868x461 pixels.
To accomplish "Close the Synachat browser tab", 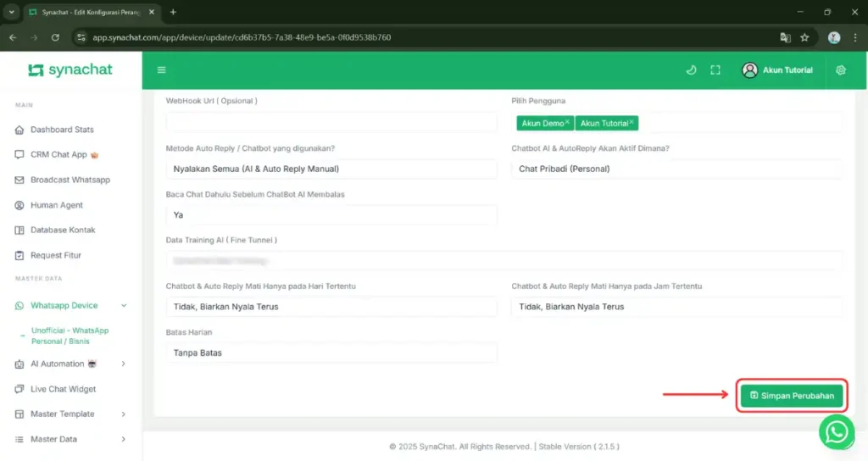I will tap(152, 12).
